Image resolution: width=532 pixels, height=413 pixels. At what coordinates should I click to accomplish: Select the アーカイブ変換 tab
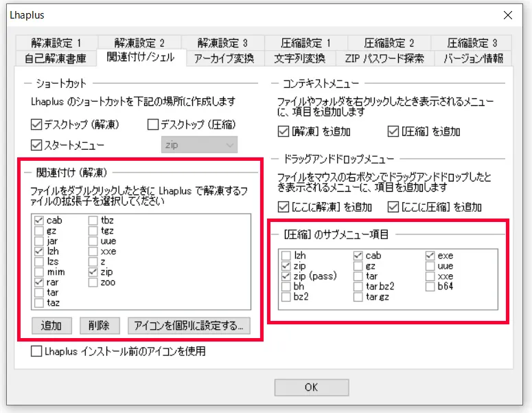pyautogui.click(x=224, y=58)
